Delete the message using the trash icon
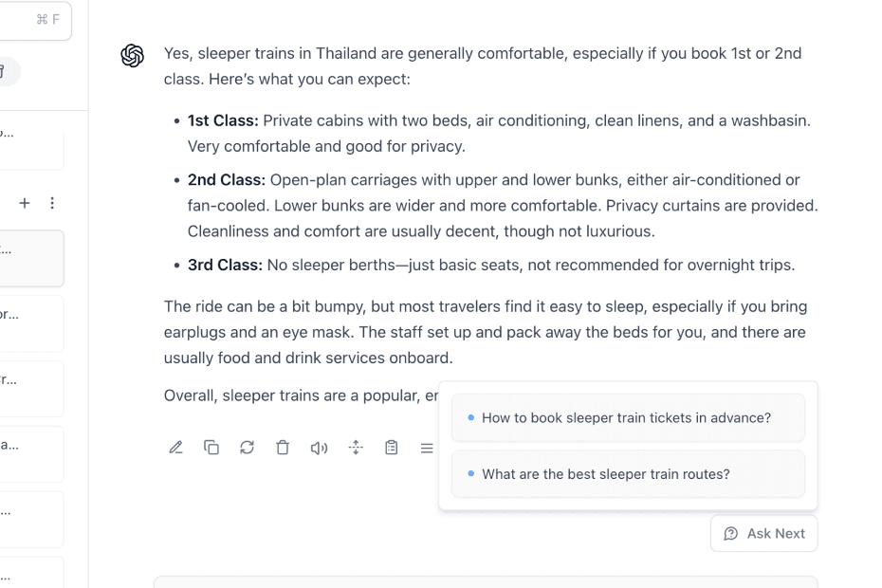This screenshot has height=588, width=882. pos(283,448)
